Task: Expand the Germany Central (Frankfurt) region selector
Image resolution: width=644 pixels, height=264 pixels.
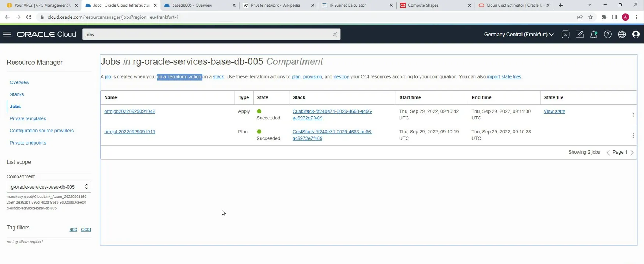Action: tap(519, 34)
